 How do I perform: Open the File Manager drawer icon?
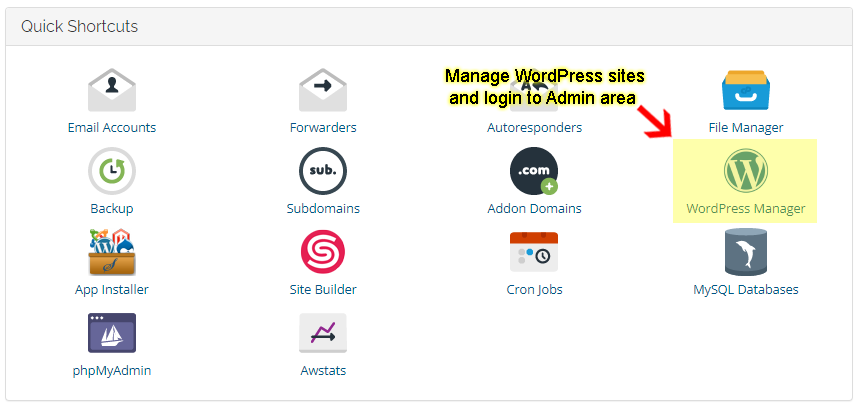point(745,91)
